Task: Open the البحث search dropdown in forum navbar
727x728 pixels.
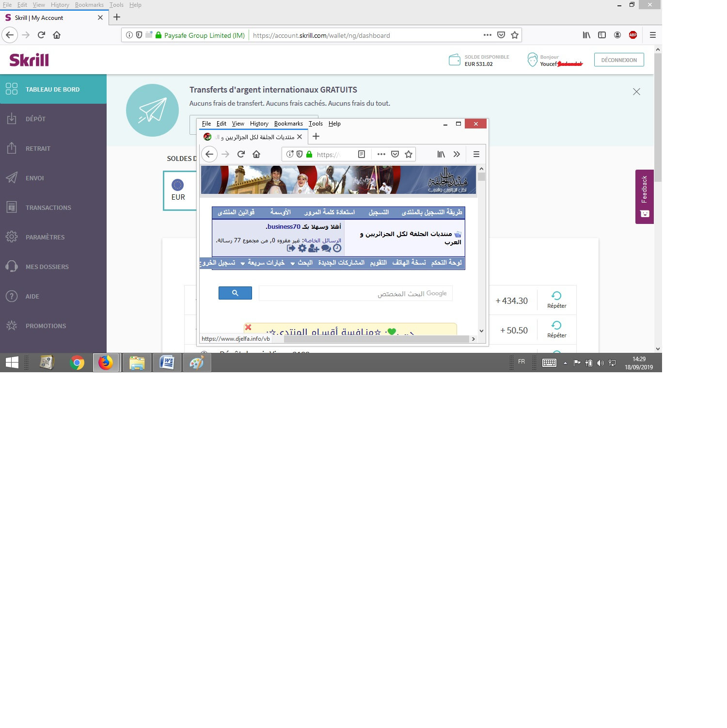Action: [x=301, y=263]
